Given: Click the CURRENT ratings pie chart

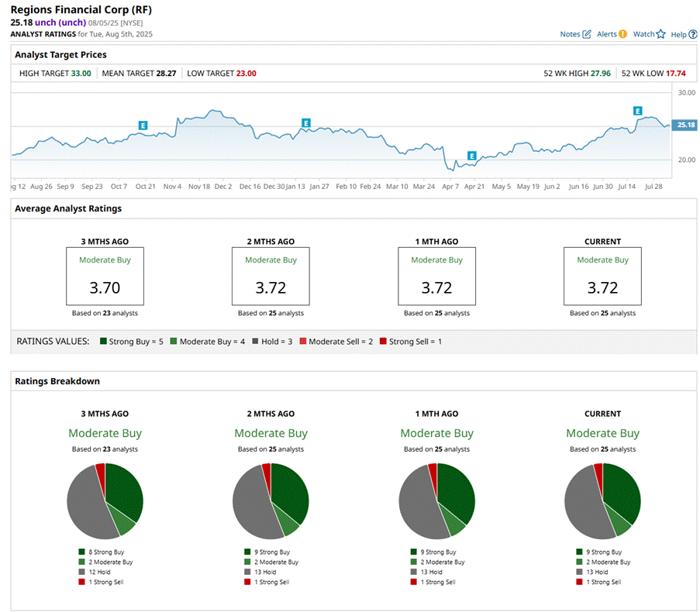Looking at the screenshot, I should [x=602, y=501].
